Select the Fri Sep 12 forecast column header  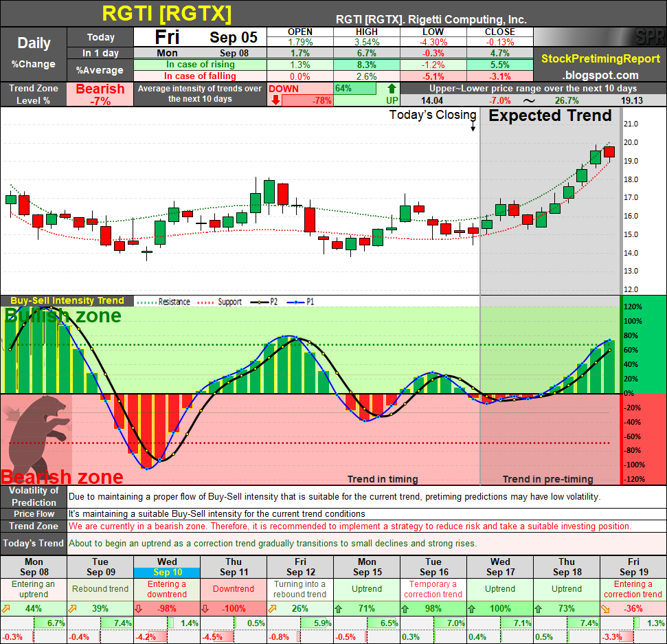point(300,567)
